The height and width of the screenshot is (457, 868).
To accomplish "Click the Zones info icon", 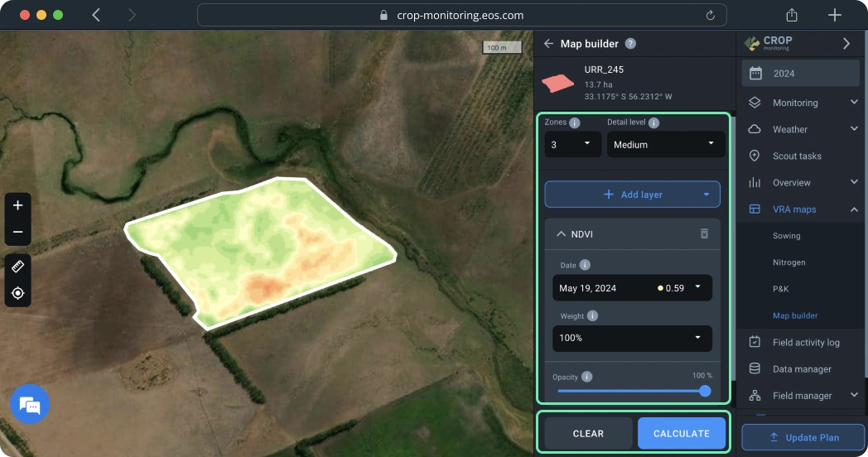I will tap(575, 123).
